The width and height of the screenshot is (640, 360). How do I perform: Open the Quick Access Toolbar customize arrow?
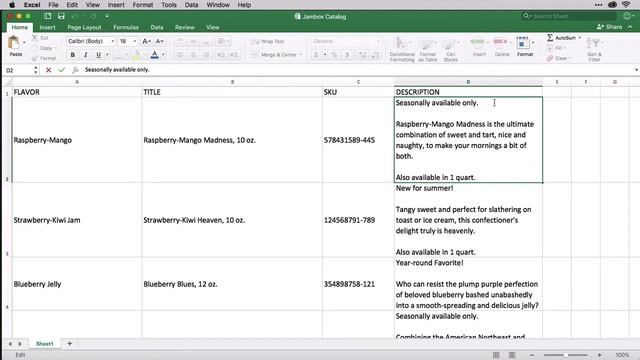coord(107,16)
